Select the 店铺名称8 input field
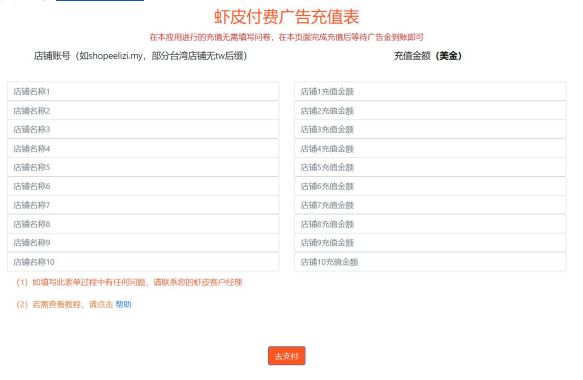The height and width of the screenshot is (380, 583). pyautogui.click(x=143, y=224)
